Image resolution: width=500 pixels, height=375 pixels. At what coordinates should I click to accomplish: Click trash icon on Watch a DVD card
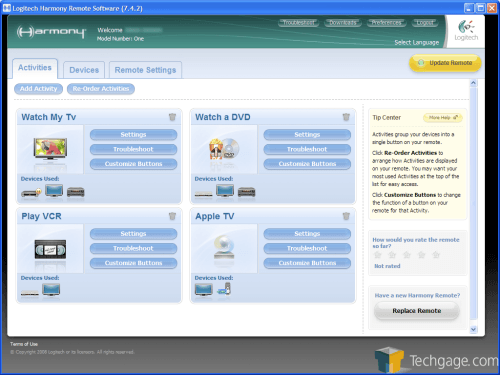[346, 117]
